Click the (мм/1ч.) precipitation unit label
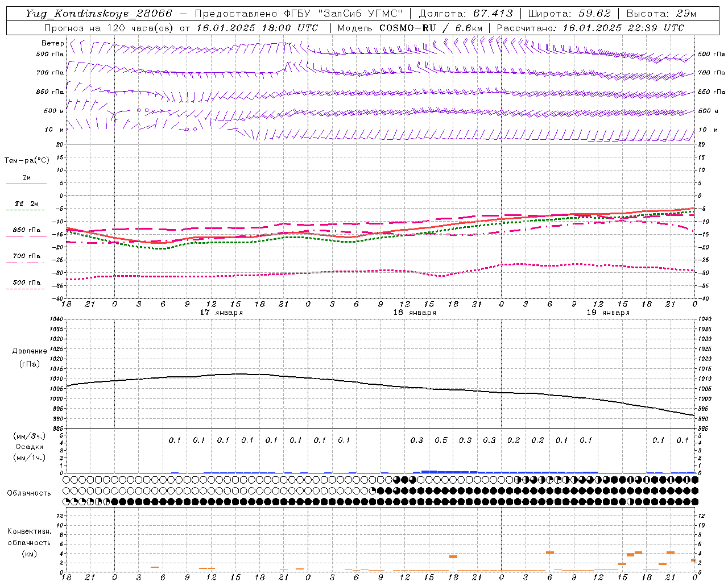The width and height of the screenshot is (728, 582). click(30, 458)
